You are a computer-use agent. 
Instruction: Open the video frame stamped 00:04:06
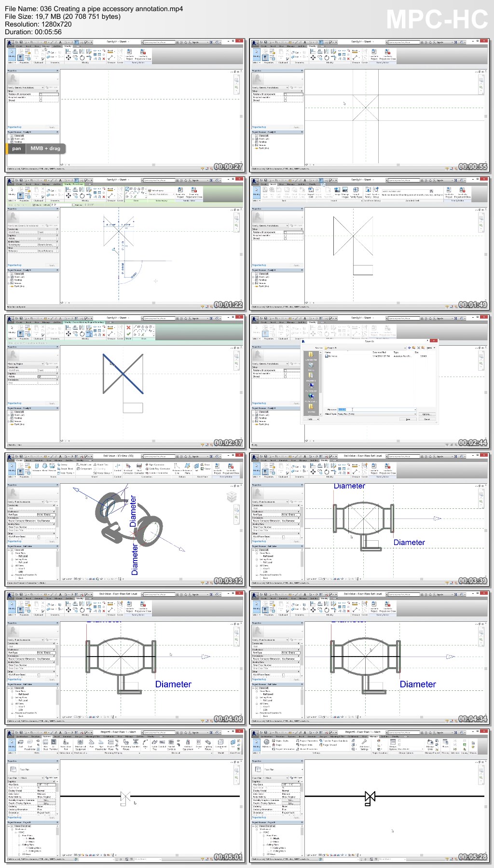pos(125,658)
